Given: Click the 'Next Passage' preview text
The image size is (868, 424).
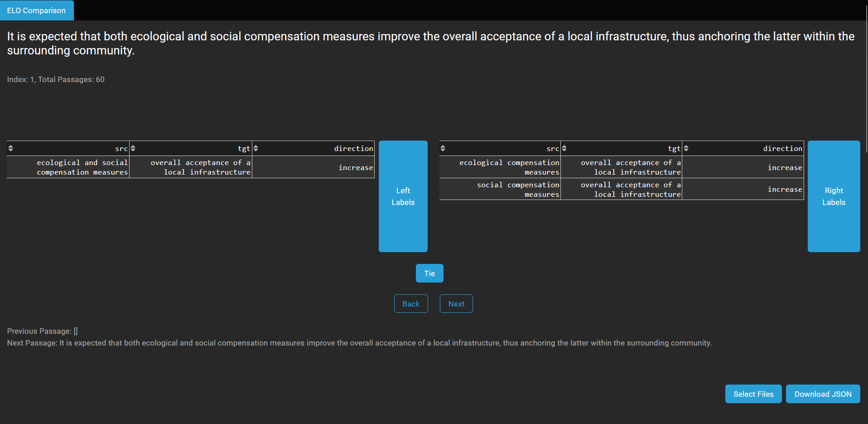Looking at the screenshot, I should (359, 343).
